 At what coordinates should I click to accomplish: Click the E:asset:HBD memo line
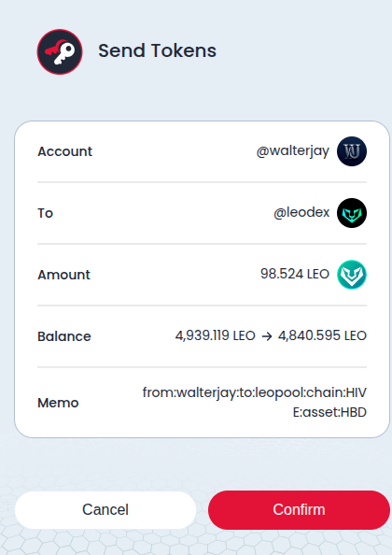(x=329, y=412)
